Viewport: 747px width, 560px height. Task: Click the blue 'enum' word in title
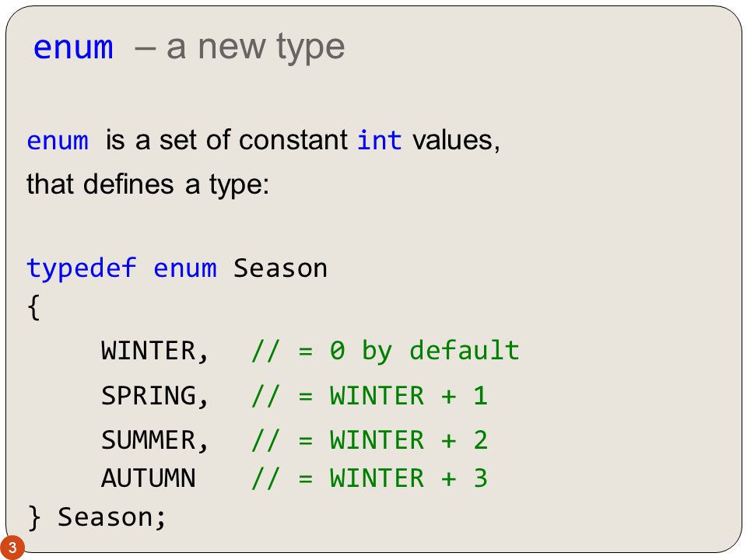(73, 47)
